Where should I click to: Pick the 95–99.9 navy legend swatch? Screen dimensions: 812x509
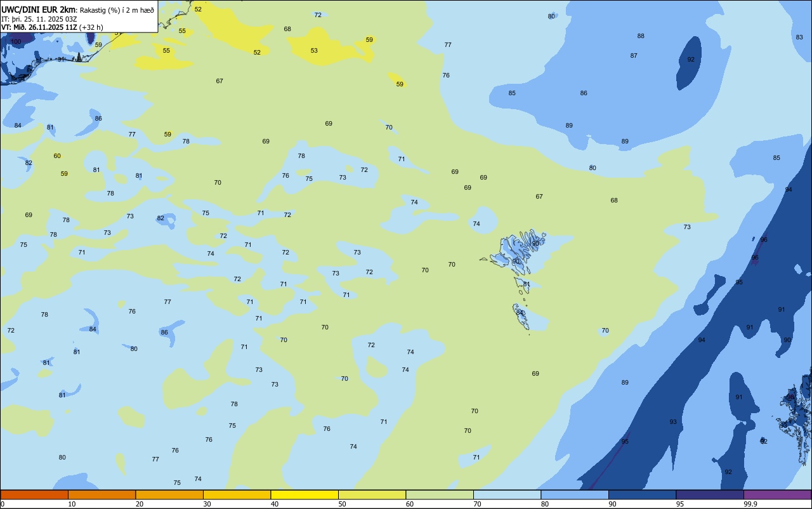tap(710, 494)
